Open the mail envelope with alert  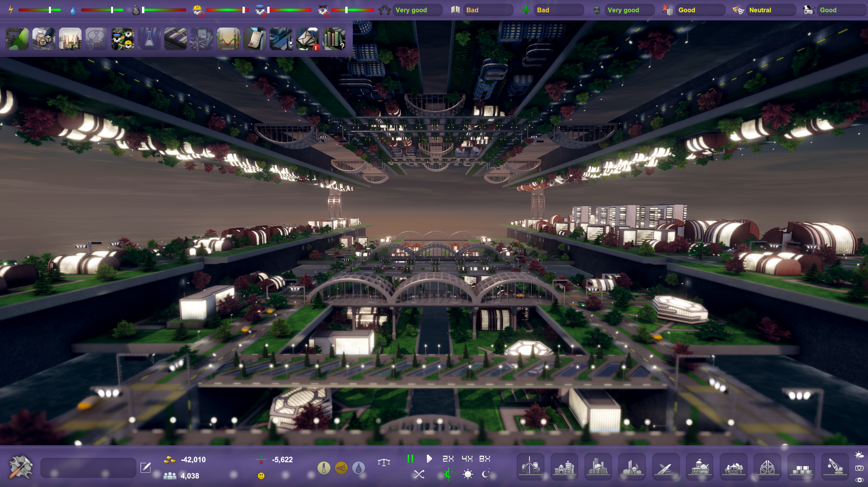click(x=308, y=39)
